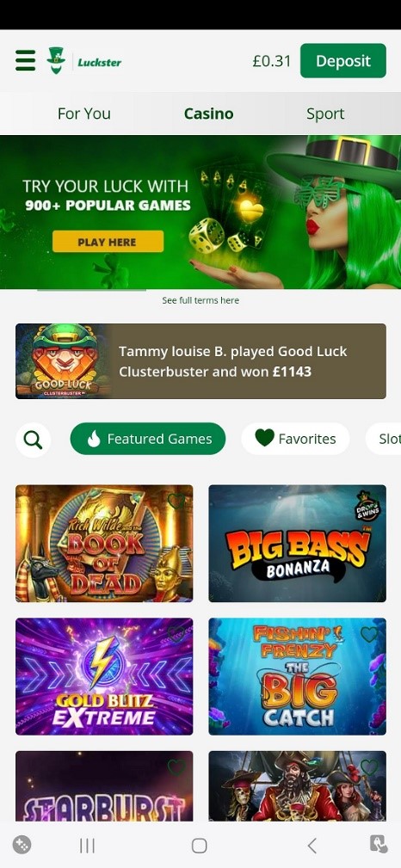
Task: Tap the green Deposit button
Action: 342,60
